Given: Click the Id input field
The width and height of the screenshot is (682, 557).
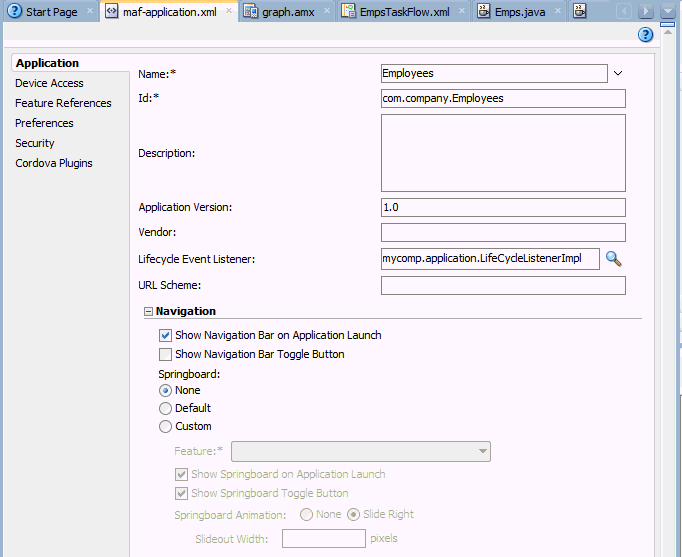Looking at the screenshot, I should click(x=503, y=99).
